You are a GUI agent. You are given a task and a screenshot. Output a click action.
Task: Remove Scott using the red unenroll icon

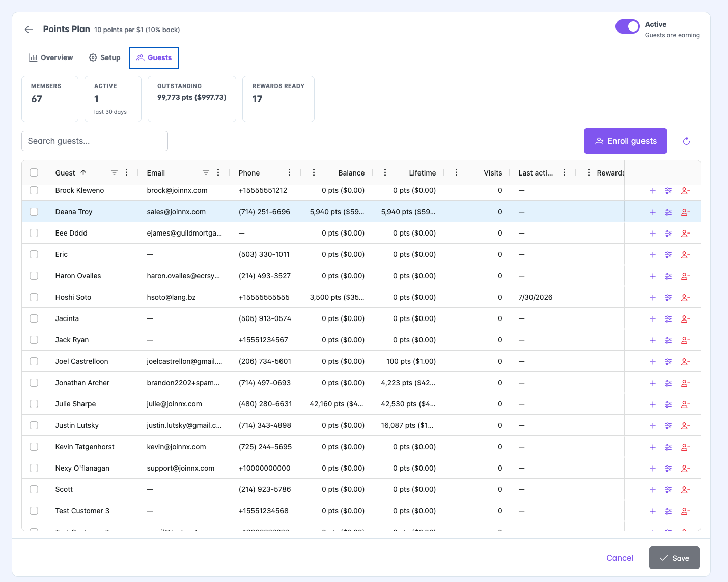pos(685,490)
